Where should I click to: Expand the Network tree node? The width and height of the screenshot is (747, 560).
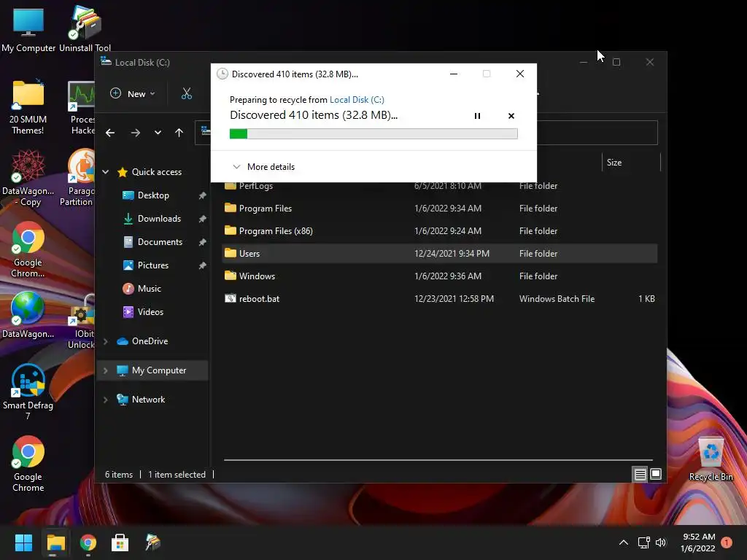[106, 400]
